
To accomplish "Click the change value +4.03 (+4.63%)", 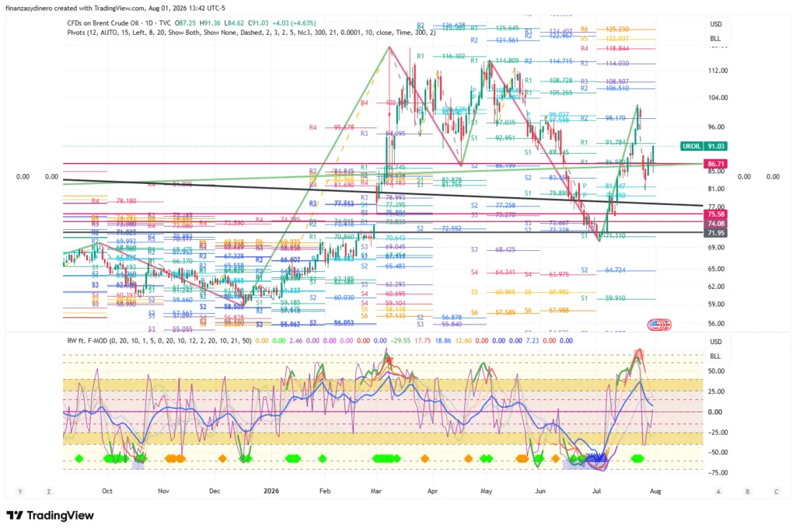I will (x=294, y=23).
